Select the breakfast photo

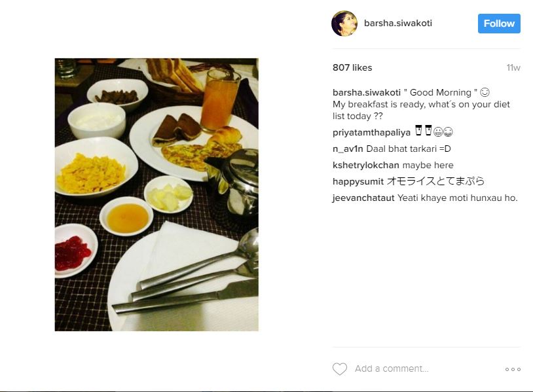tap(156, 194)
